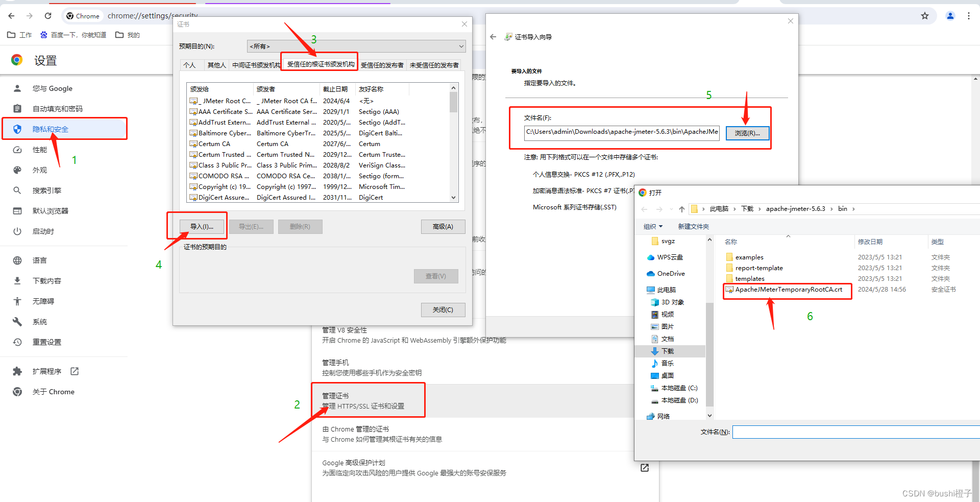The height and width of the screenshot is (502, 980).
Task: Open the 我的 bookmarks folder
Action: pos(128,35)
